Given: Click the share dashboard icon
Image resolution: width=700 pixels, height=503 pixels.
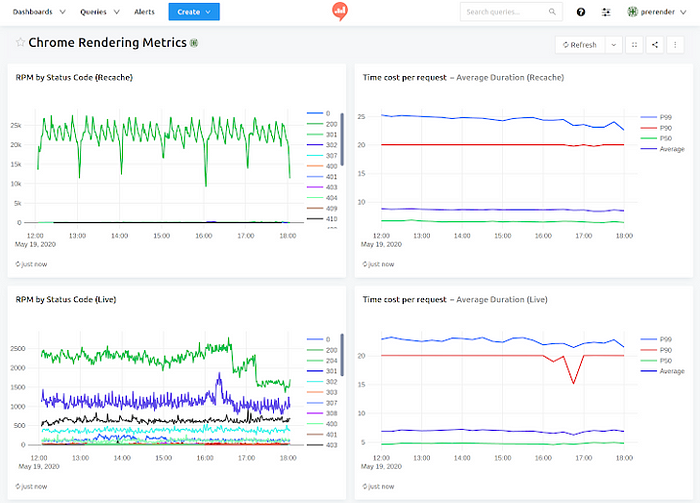Looking at the screenshot, I should 655,44.
